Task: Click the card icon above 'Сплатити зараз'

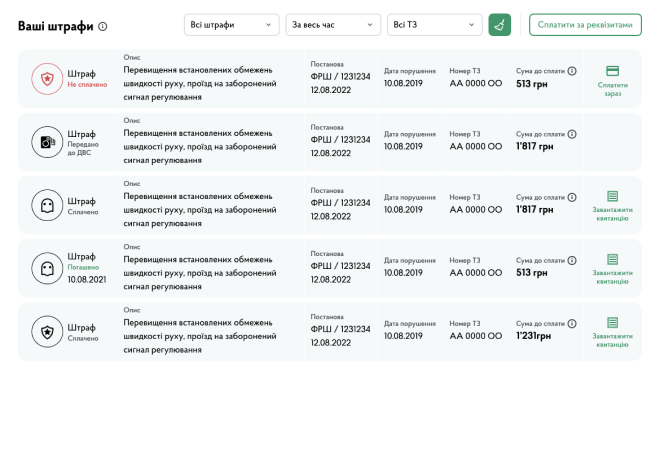Action: pyautogui.click(x=612, y=71)
